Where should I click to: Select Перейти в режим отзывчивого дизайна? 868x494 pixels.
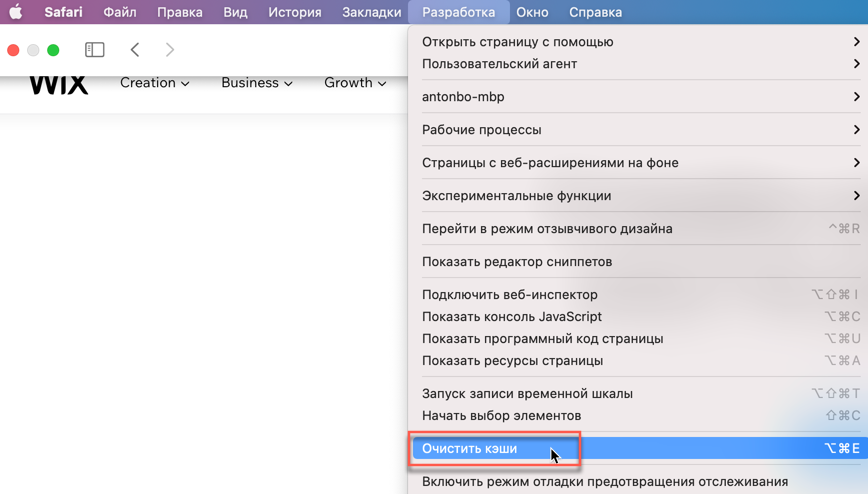click(x=640, y=229)
